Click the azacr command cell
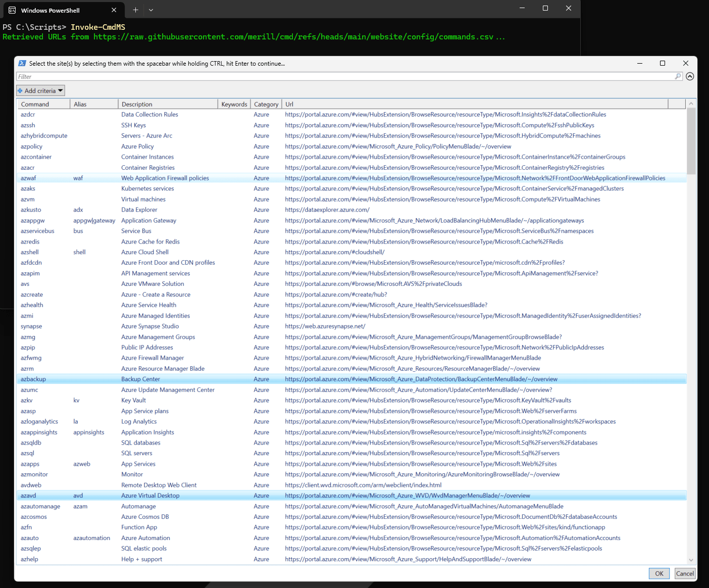This screenshot has width=709, height=588. click(28, 168)
